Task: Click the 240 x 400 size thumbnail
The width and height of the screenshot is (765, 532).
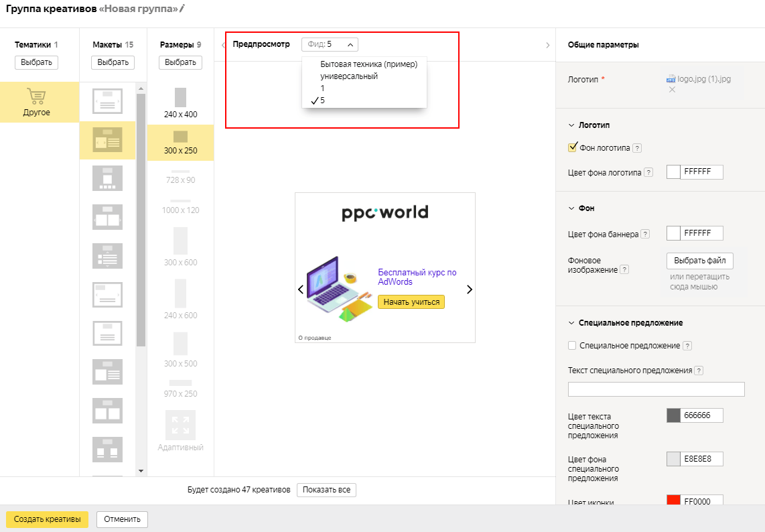Action: [180, 98]
